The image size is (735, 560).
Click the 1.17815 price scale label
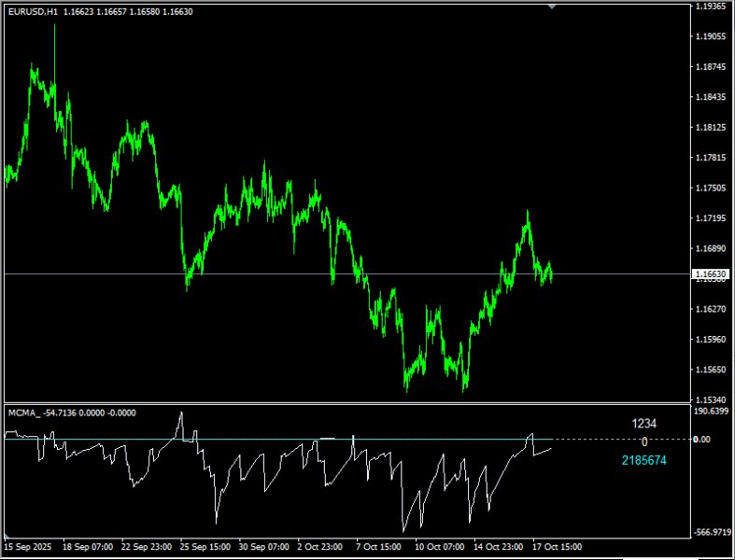click(x=711, y=158)
